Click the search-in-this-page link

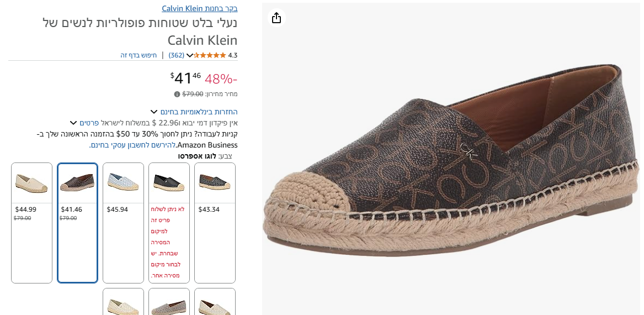139,55
